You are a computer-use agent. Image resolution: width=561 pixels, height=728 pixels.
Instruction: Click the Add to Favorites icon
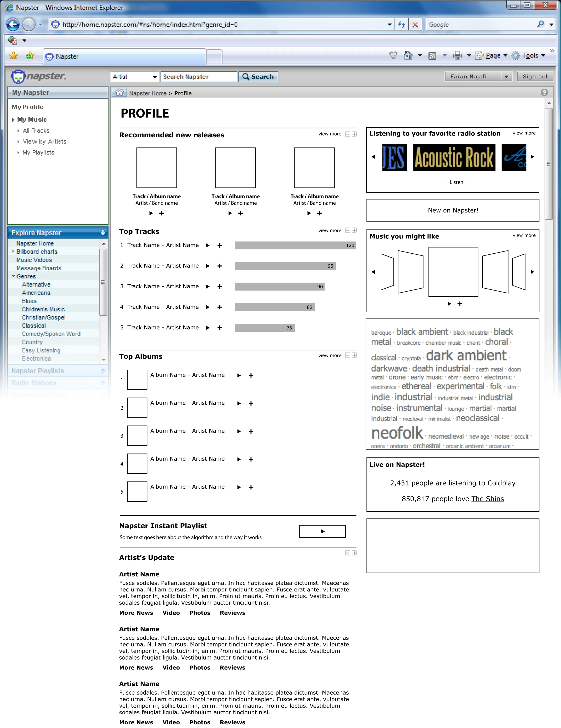(30, 56)
